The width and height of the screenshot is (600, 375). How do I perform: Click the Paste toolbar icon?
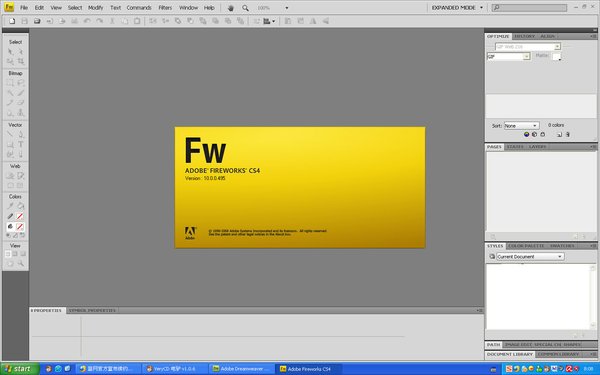(x=137, y=21)
